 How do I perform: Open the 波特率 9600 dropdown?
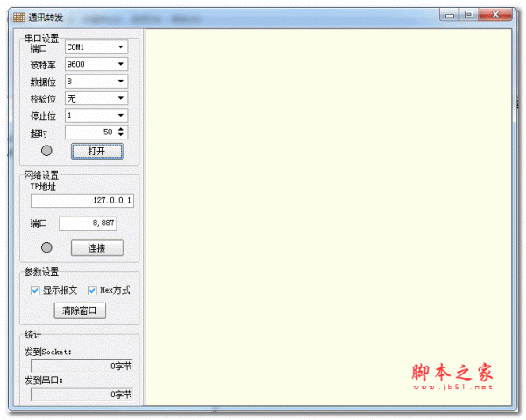[x=96, y=64]
